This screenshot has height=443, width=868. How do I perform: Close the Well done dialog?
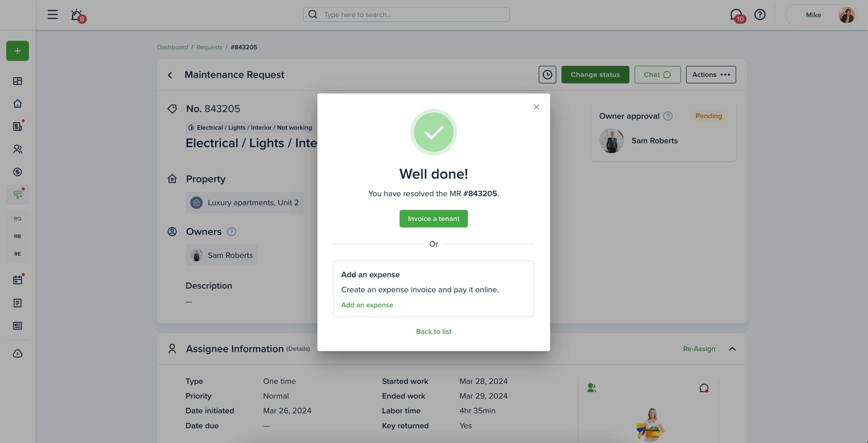(x=536, y=107)
